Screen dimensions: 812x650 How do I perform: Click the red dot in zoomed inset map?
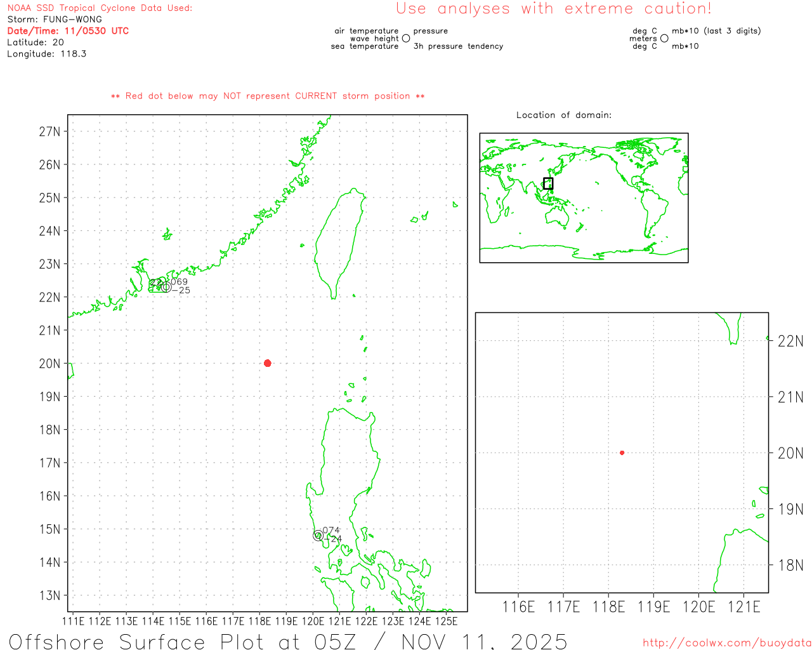coord(622,453)
